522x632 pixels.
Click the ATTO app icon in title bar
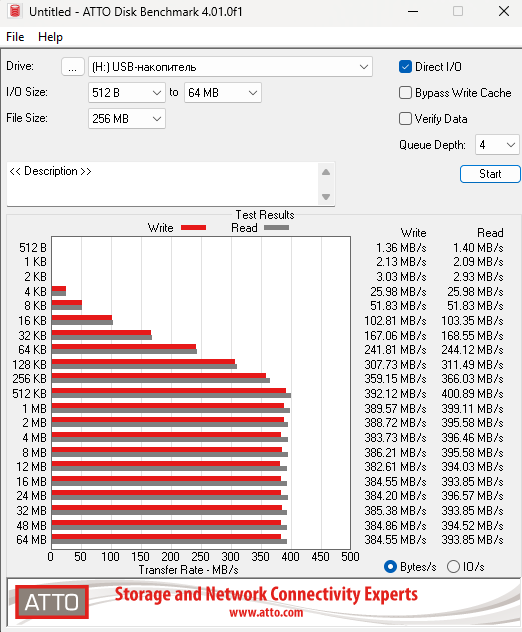[x=15, y=11]
